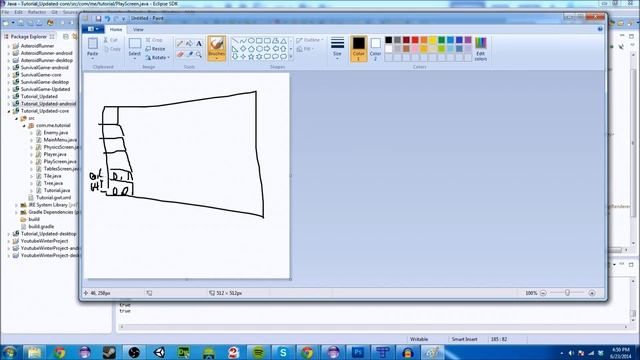The image size is (640, 360).
Task: Pick the five-point star shape
Action: click(251, 56)
